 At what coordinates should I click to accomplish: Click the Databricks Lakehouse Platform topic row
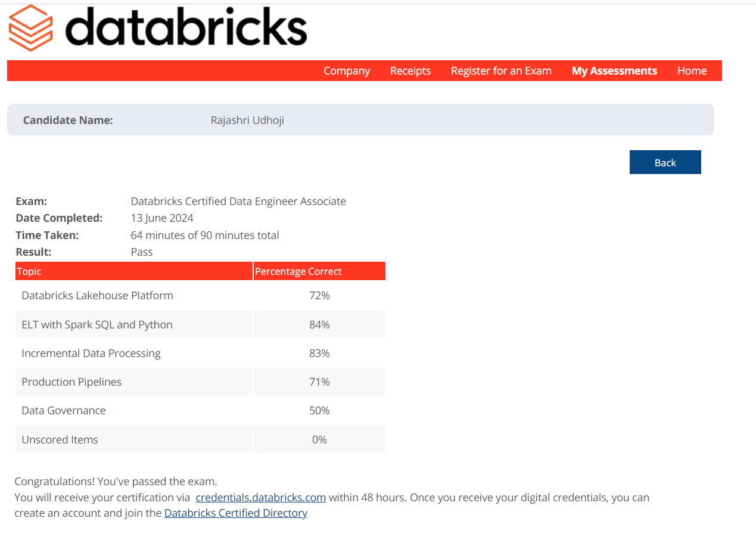[x=97, y=295]
